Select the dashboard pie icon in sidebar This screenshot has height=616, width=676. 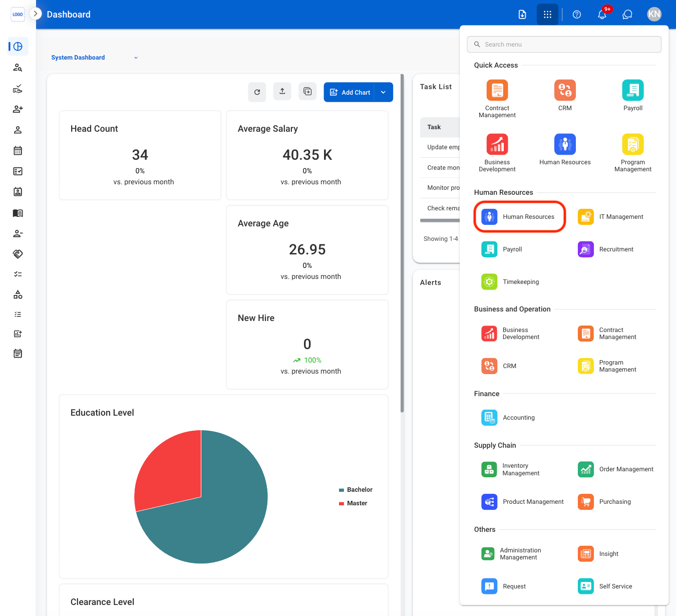[x=18, y=47]
